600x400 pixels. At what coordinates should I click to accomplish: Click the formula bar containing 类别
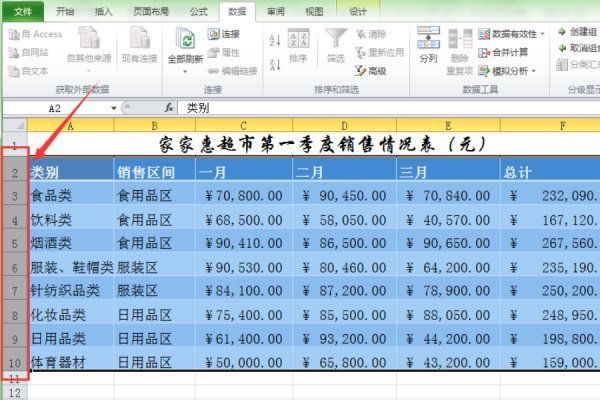[389, 108]
